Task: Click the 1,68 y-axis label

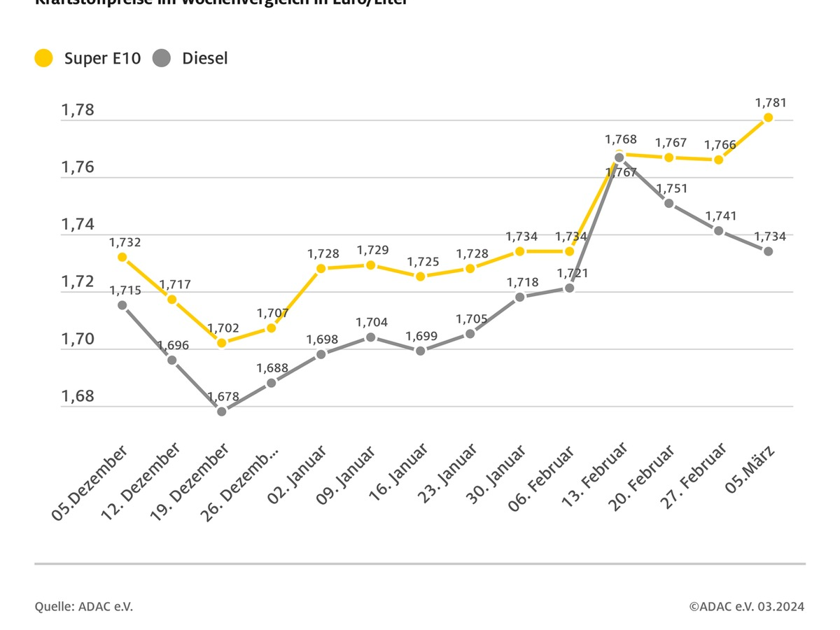Action: pos(77,396)
